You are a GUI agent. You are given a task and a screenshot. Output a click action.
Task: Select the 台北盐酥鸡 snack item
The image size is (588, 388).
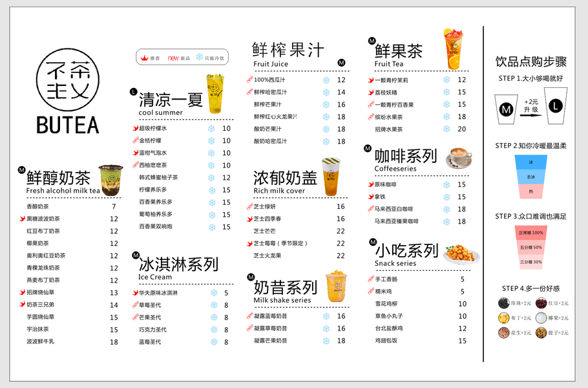click(389, 328)
